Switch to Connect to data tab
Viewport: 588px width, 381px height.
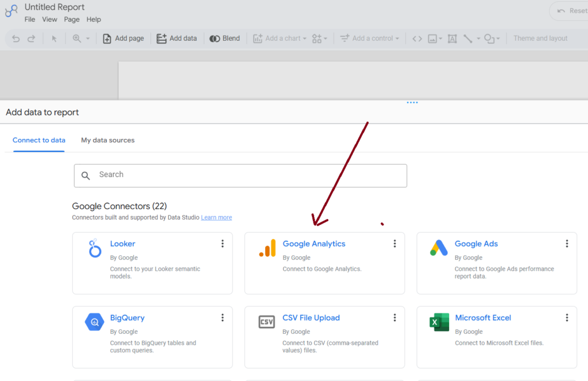coord(39,140)
